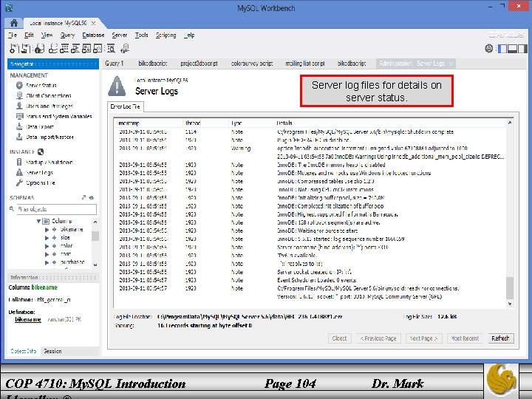Close the Administration - Server Logs tab
This screenshot has height=399, width=532.
tap(451, 64)
